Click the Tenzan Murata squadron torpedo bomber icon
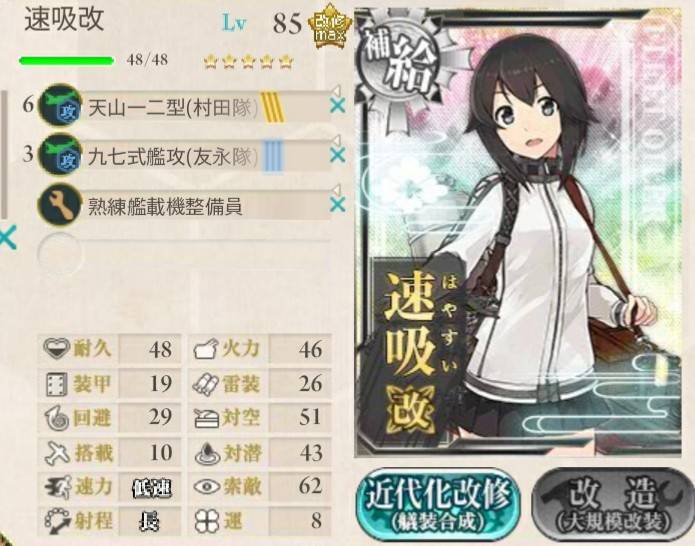 pyautogui.click(x=60, y=105)
